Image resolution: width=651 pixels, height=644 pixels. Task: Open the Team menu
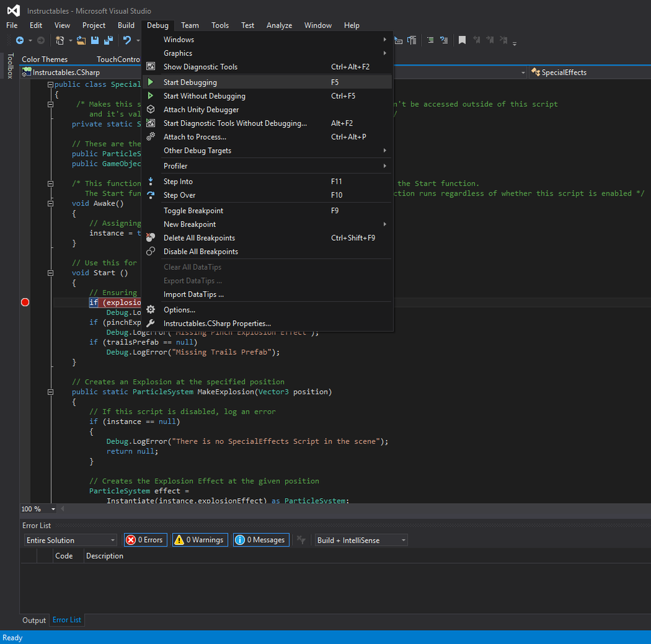[190, 25]
